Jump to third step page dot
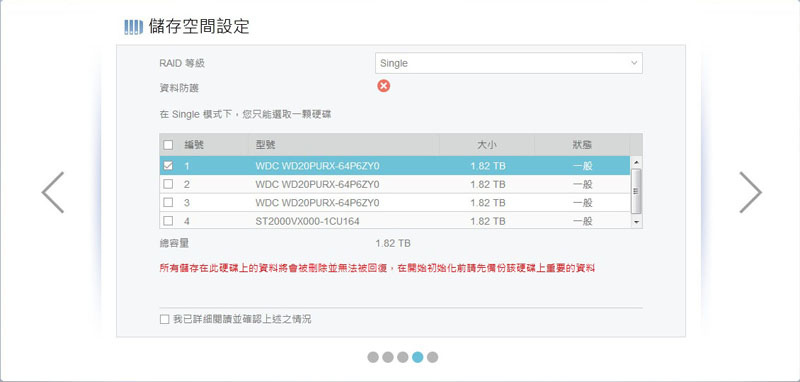Screen dimensions: 800x382 click(x=403, y=357)
